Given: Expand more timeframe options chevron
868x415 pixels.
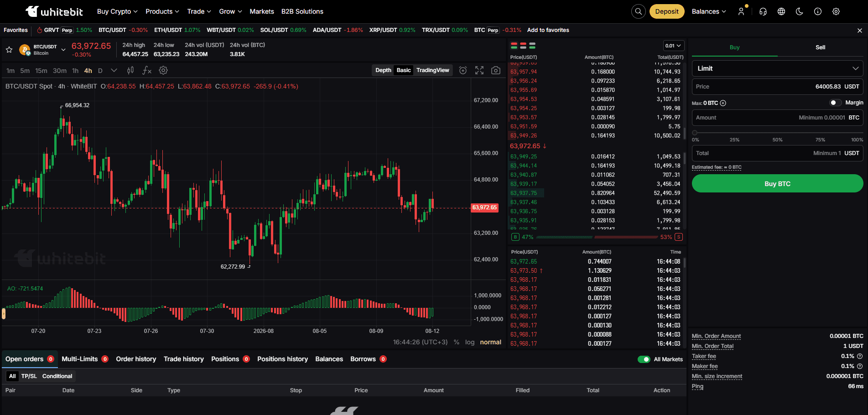Looking at the screenshot, I should click(114, 70).
